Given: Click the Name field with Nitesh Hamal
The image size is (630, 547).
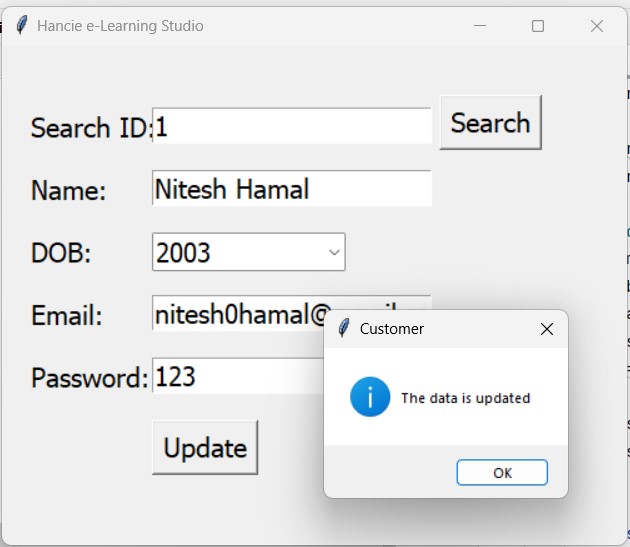Looking at the screenshot, I should (291, 188).
